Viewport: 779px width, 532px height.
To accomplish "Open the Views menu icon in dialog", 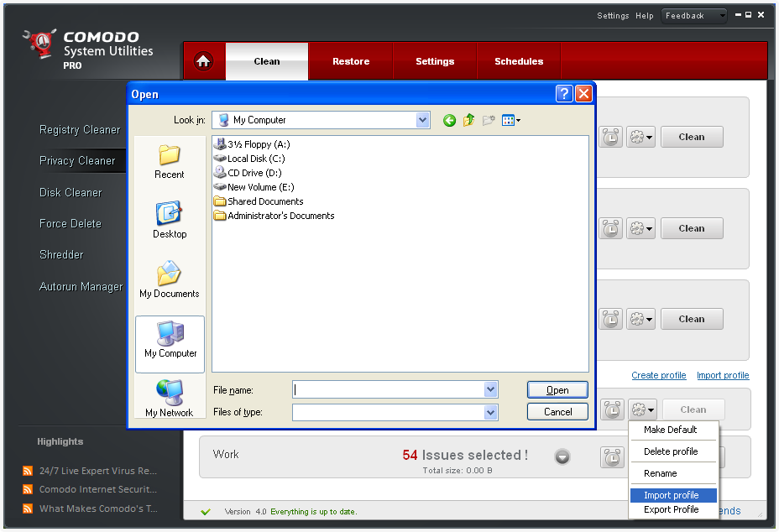I will tap(510, 121).
